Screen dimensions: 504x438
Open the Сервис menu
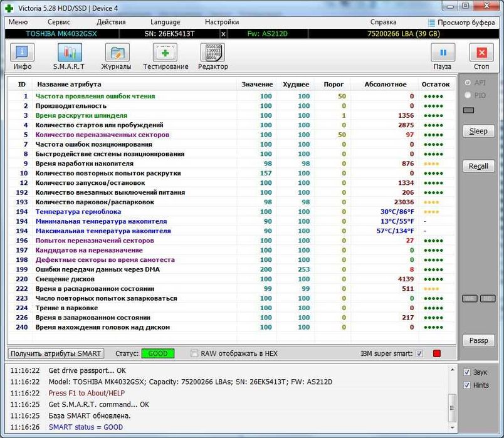click(x=58, y=22)
